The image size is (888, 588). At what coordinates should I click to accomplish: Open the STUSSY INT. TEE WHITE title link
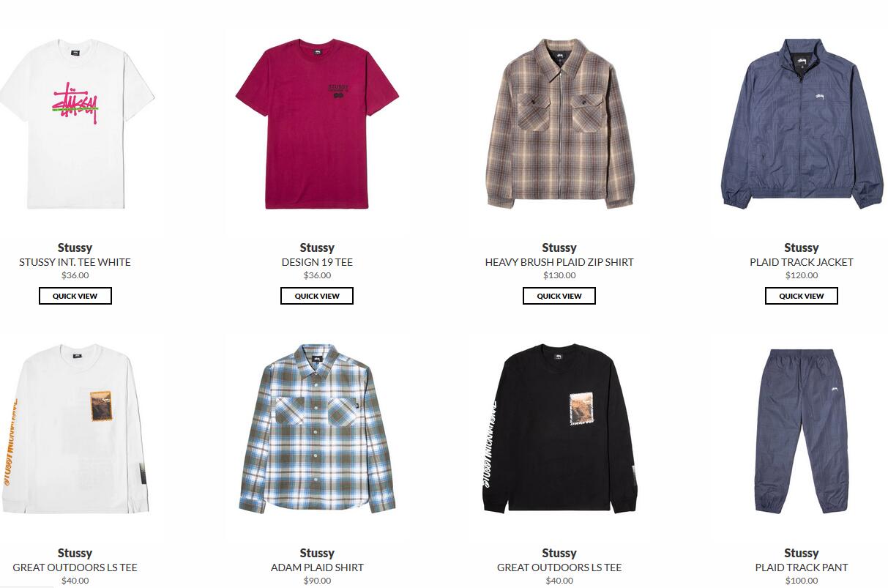75,262
